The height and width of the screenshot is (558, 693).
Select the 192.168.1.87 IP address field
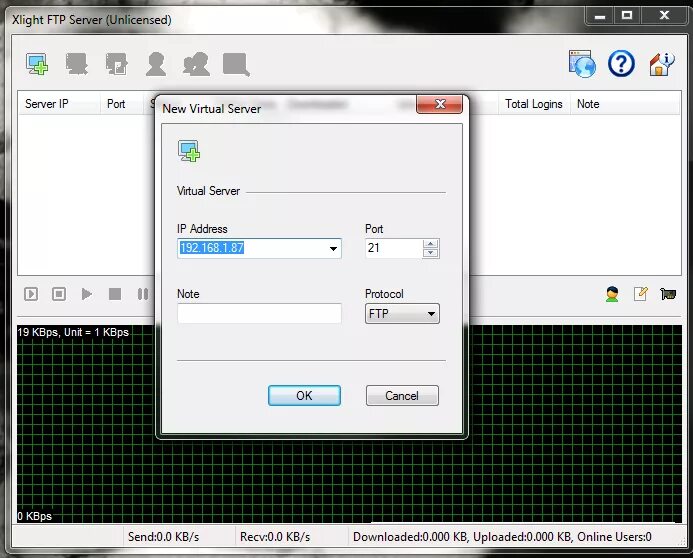point(259,248)
